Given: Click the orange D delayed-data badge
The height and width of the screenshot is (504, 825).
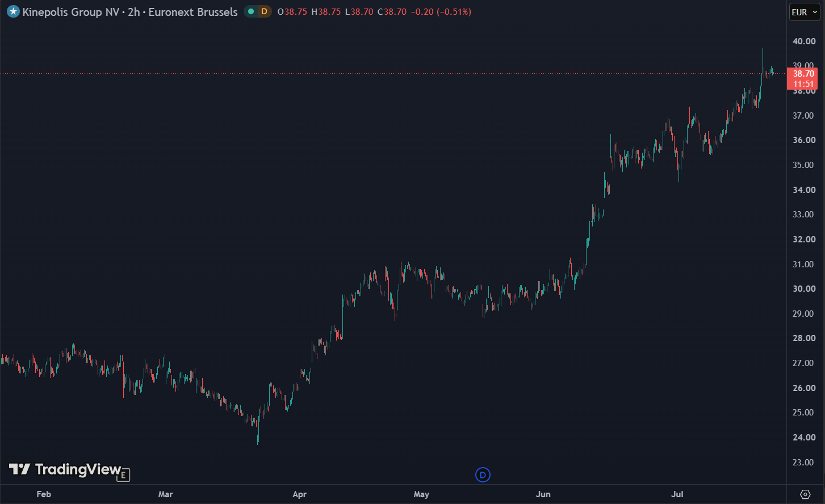Looking at the screenshot, I should (264, 11).
